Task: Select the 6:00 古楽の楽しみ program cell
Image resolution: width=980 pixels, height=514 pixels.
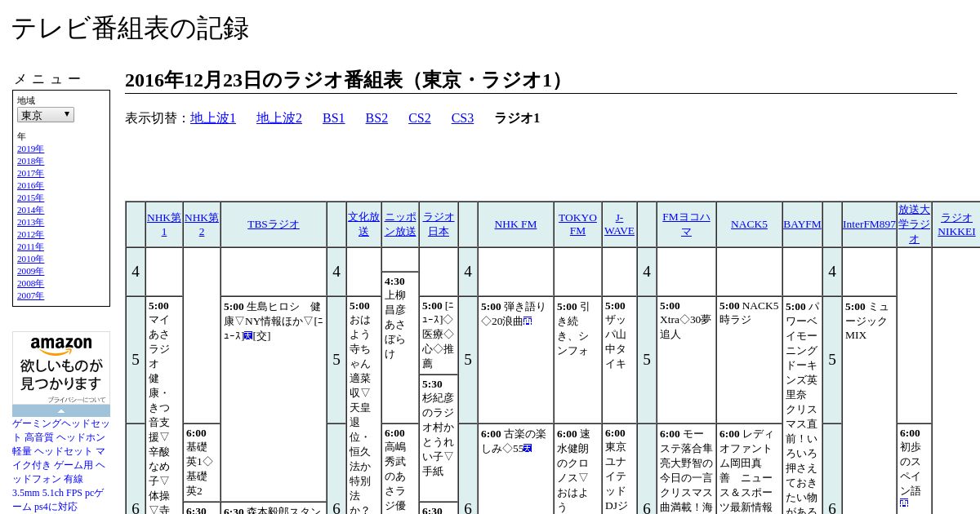Action: click(x=515, y=468)
